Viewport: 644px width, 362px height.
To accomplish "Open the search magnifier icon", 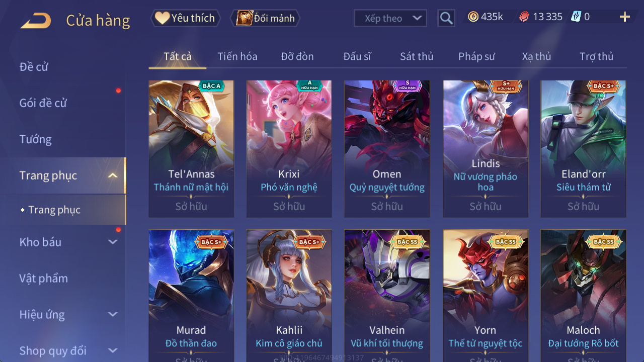I will pos(446,19).
